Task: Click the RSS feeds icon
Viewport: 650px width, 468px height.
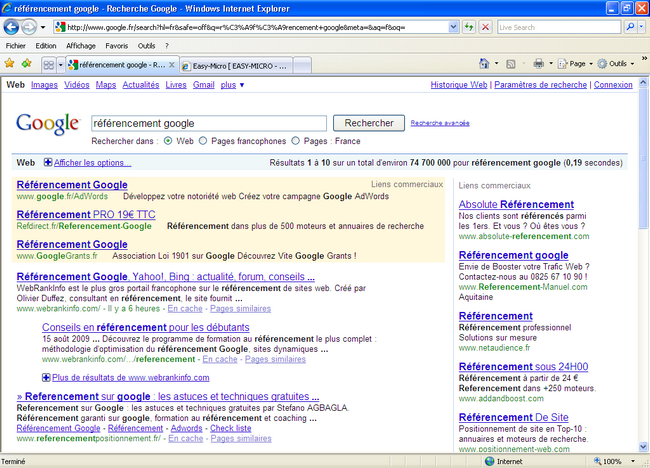Action: tap(511, 63)
